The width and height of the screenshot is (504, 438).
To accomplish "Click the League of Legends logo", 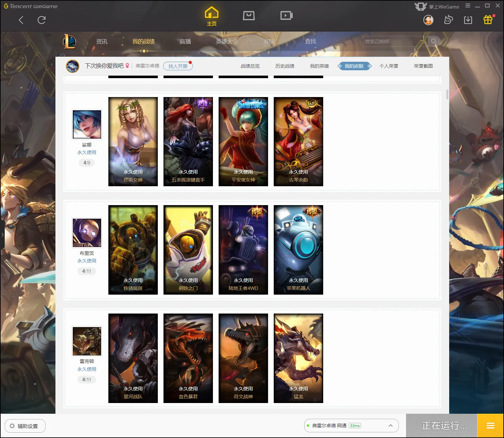I will tap(70, 41).
